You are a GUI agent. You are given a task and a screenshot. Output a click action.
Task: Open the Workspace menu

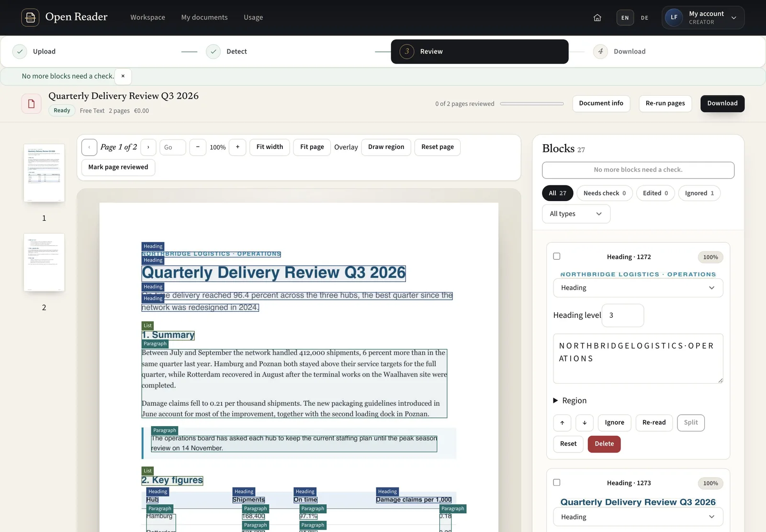coord(147,18)
